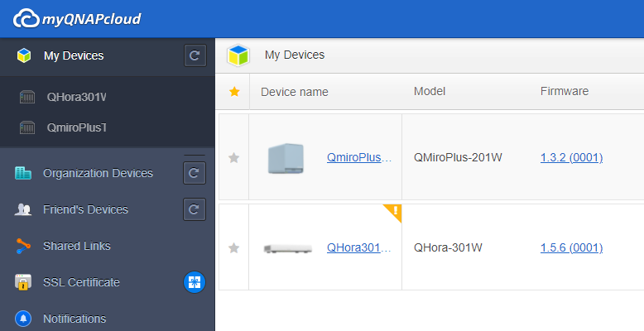The width and height of the screenshot is (644, 331).
Task: Toggle favorite star for QmiroPlus device
Action: 233,158
